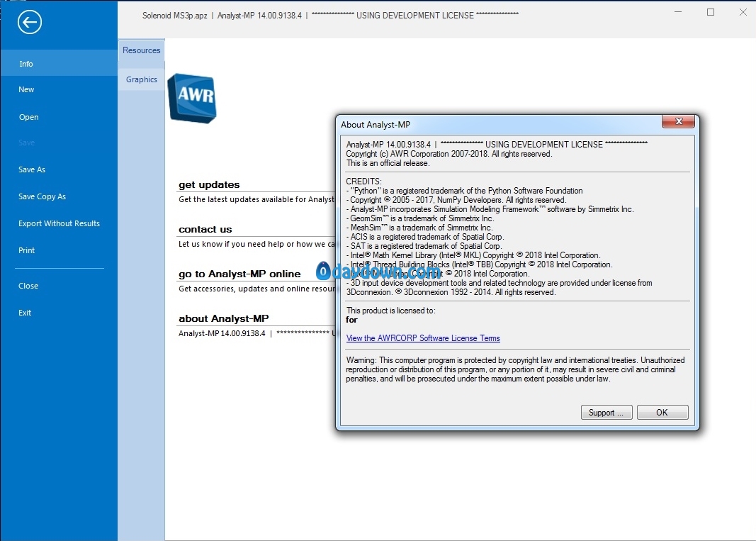Viewport: 756px width, 541px height.
Task: Choose Open from the file menu
Action: pyautogui.click(x=28, y=117)
